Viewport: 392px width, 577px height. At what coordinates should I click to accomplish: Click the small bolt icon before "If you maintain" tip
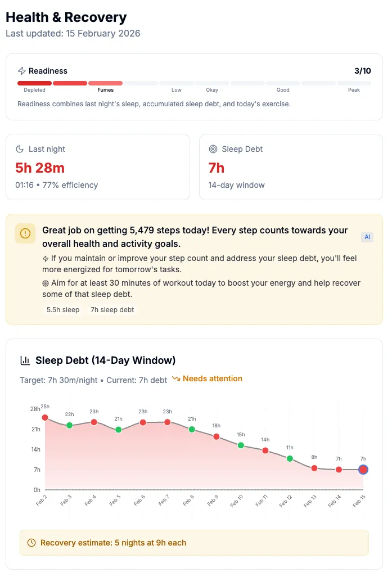click(x=46, y=259)
